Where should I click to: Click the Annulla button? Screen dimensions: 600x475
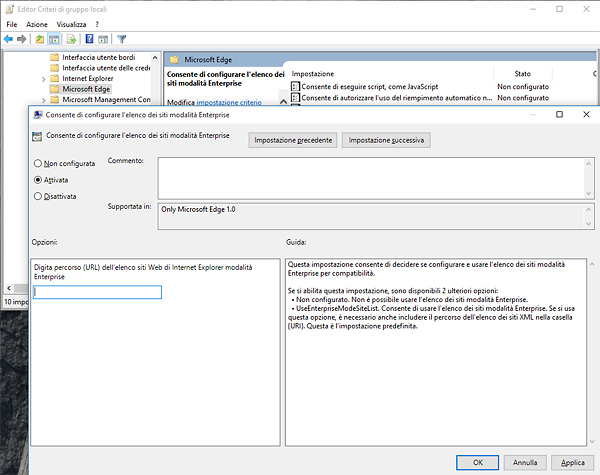click(x=525, y=462)
